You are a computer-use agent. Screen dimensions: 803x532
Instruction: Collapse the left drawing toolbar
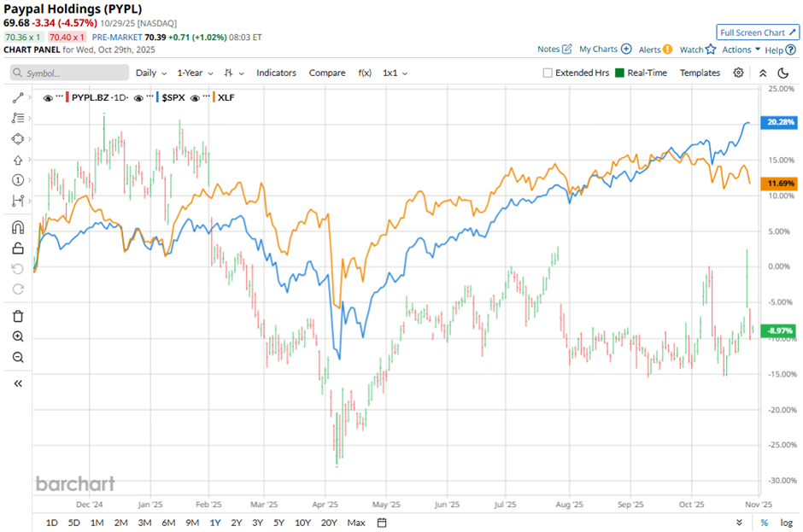(18, 383)
